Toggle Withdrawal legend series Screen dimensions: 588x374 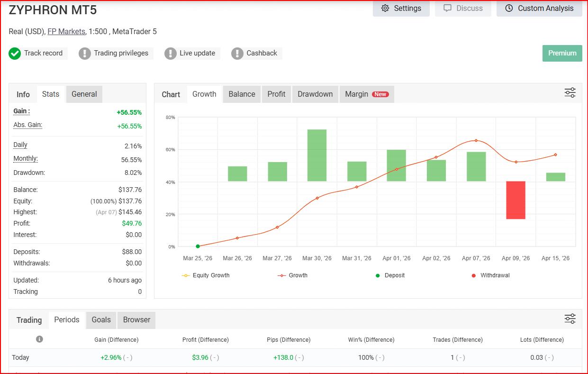coord(490,275)
